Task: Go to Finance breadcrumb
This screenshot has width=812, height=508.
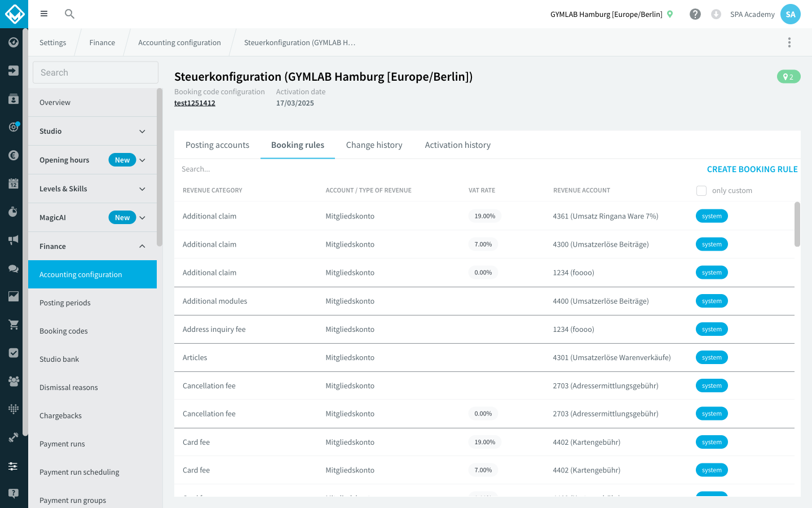Action: coord(102,42)
